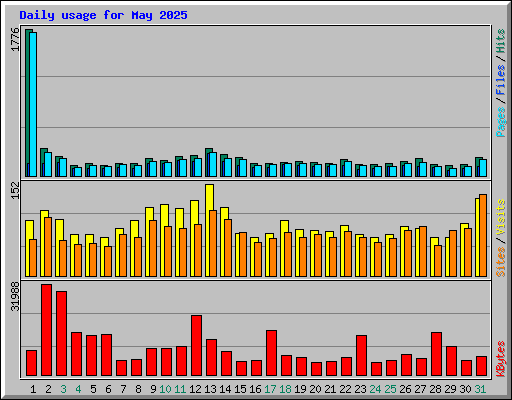Click the red KBytes bar for day 28
This screenshot has width=512, height=400.
(x=436, y=354)
